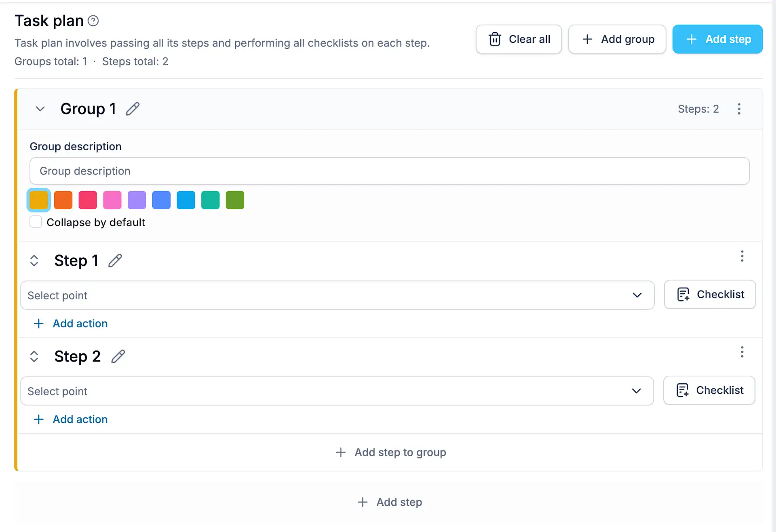Check the Collapse by default checkbox

[36, 222]
